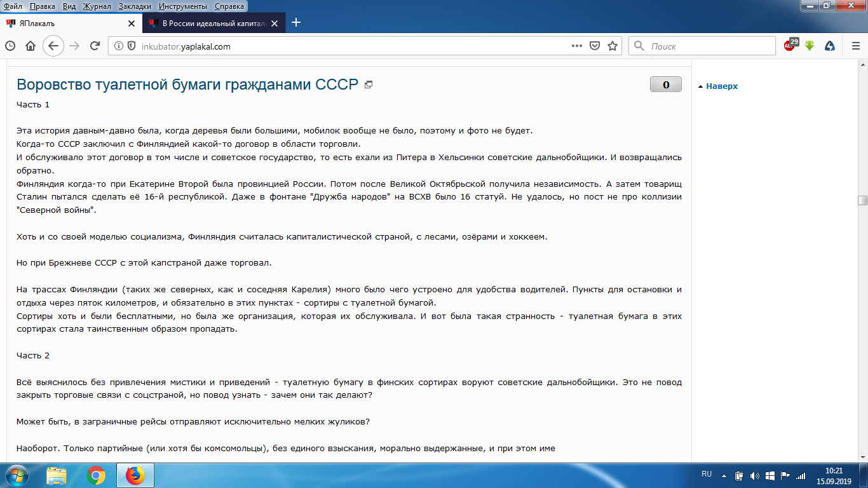Open the Файл menu

pos(13,6)
